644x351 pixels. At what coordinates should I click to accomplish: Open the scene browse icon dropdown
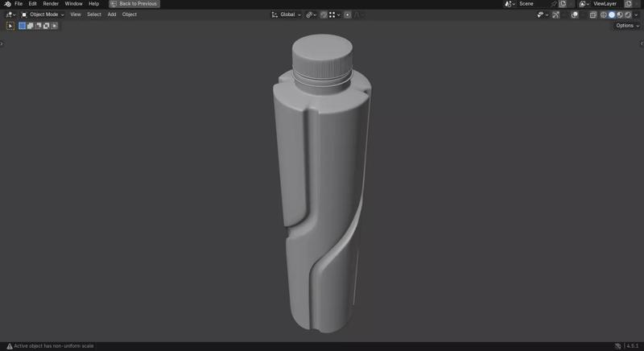510,4
